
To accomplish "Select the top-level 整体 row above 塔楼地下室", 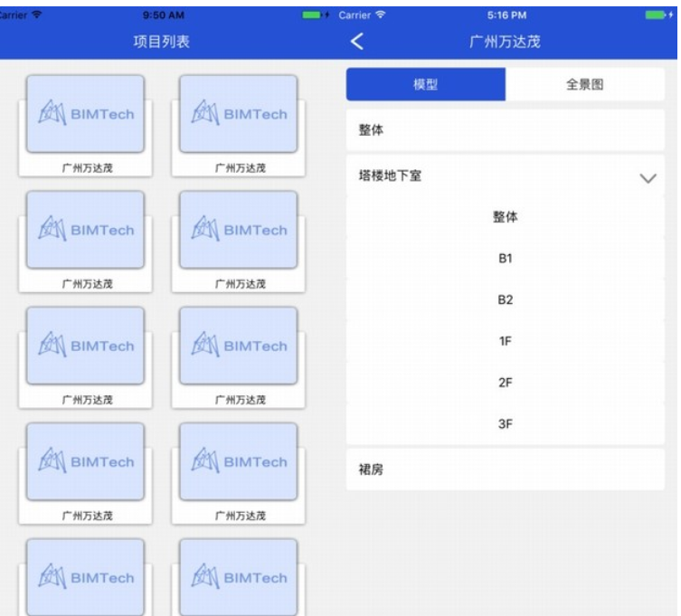I will [x=506, y=130].
